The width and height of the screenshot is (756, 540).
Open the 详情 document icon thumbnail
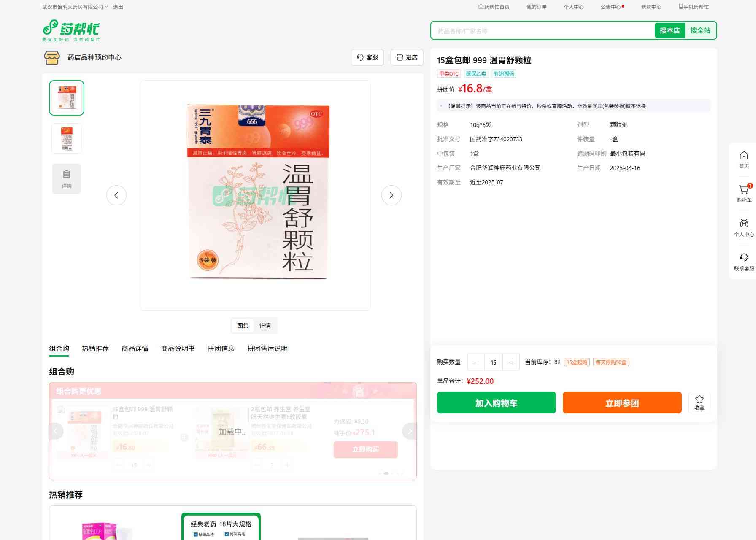67,179
